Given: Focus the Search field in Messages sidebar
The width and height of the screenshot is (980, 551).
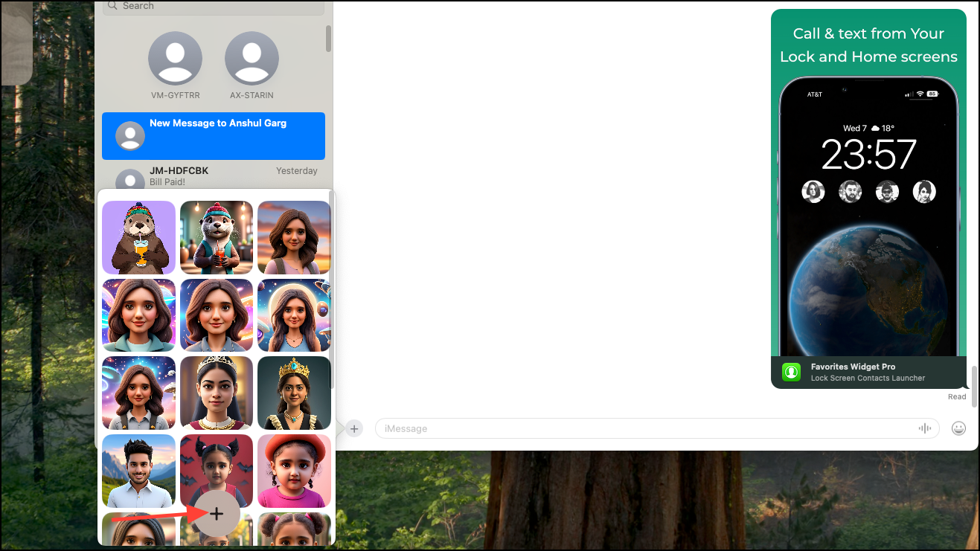Looking at the screenshot, I should click(214, 6).
